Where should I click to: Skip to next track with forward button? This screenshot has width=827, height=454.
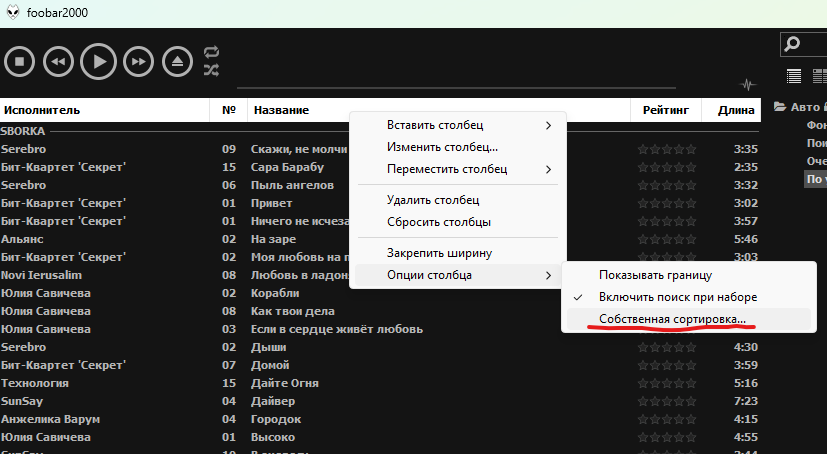pos(139,62)
